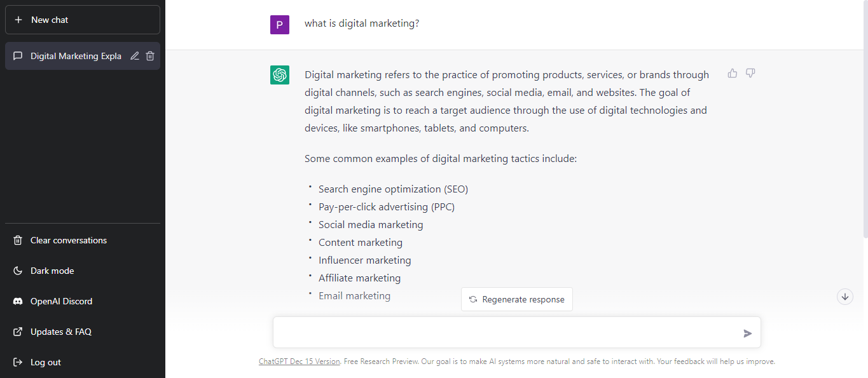This screenshot has height=378, width=868.
Task: Open the ChatGPT Dec 15 Version link
Action: click(x=299, y=361)
